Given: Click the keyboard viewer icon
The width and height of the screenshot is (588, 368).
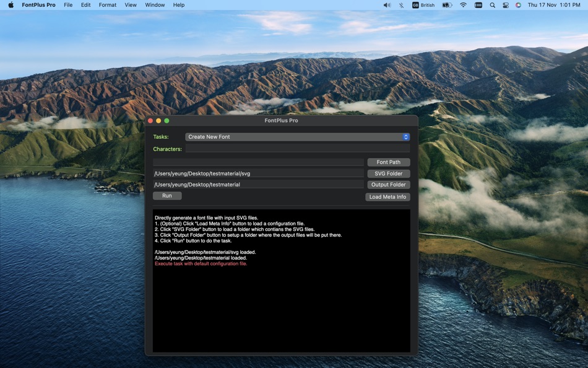Looking at the screenshot, I should click(x=478, y=5).
